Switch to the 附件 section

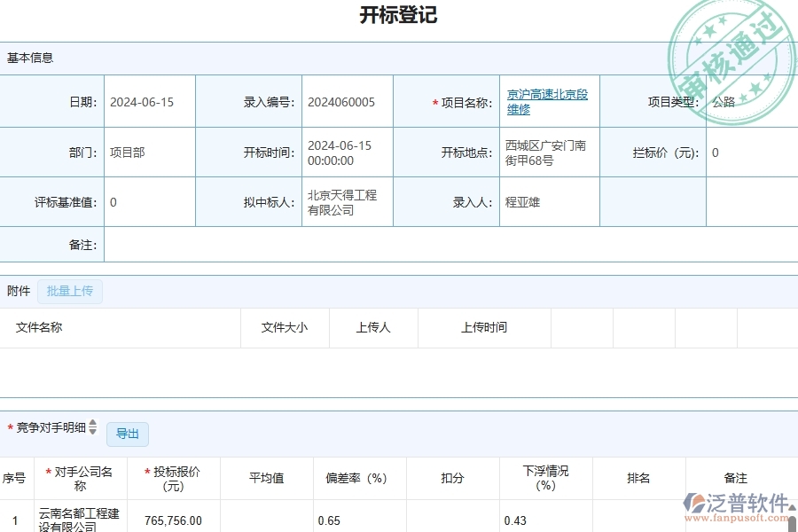pyautogui.click(x=19, y=291)
